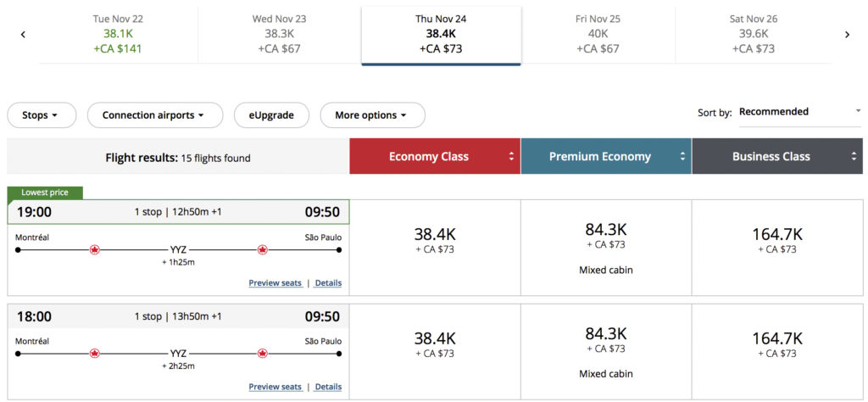Pick the Sat Nov 26 date tab
Viewport: 868px width, 402px height.
pyautogui.click(x=754, y=34)
